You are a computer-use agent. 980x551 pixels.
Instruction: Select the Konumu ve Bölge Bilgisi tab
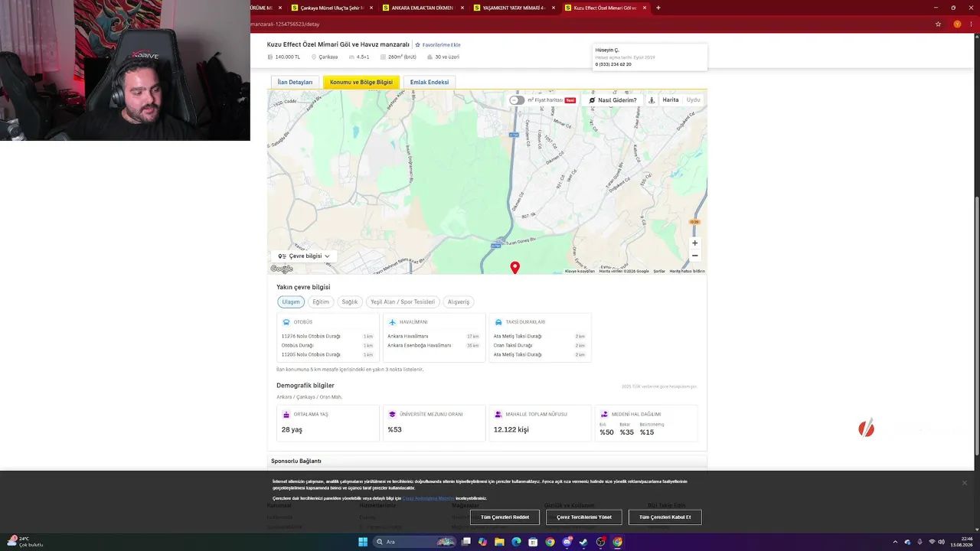tap(361, 82)
